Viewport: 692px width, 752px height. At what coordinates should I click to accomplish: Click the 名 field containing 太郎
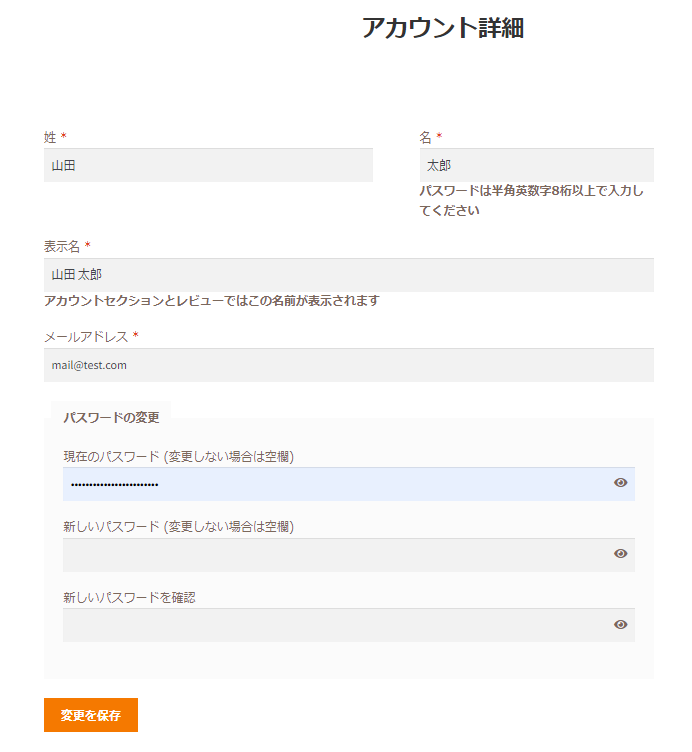pyautogui.click(x=536, y=166)
